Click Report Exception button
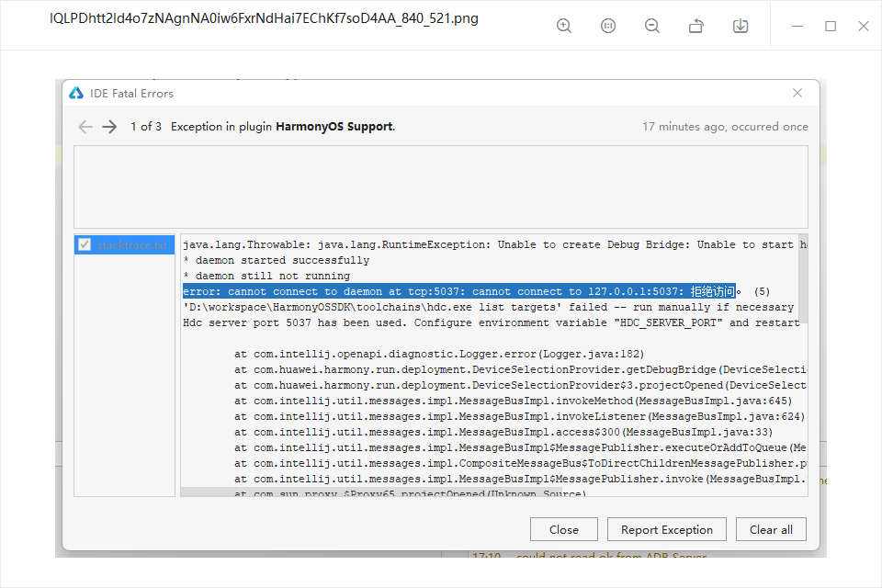This screenshot has height=588, width=882. pos(667,529)
